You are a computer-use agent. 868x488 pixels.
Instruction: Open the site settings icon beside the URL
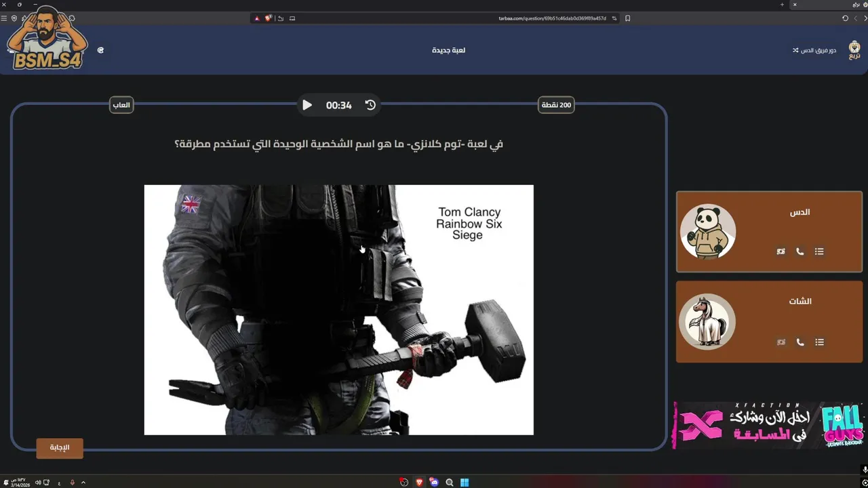(x=614, y=18)
